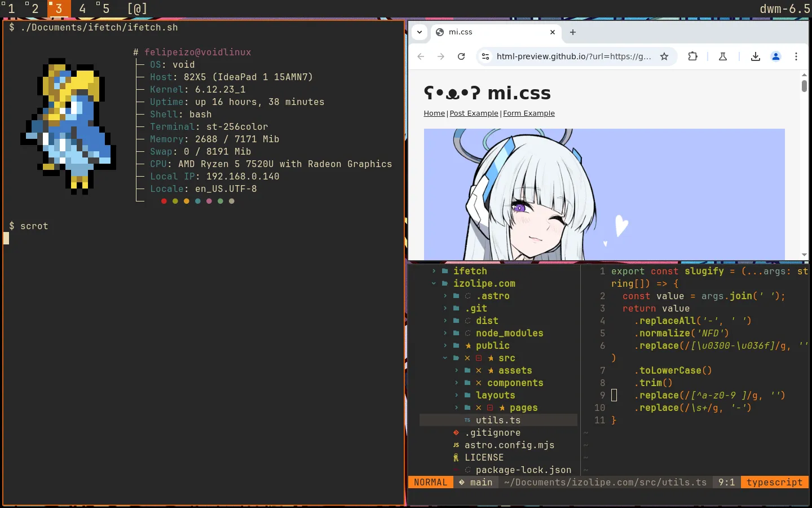This screenshot has width=812, height=508.
Task: Select the active dwm tag 3
Action: [x=59, y=8]
